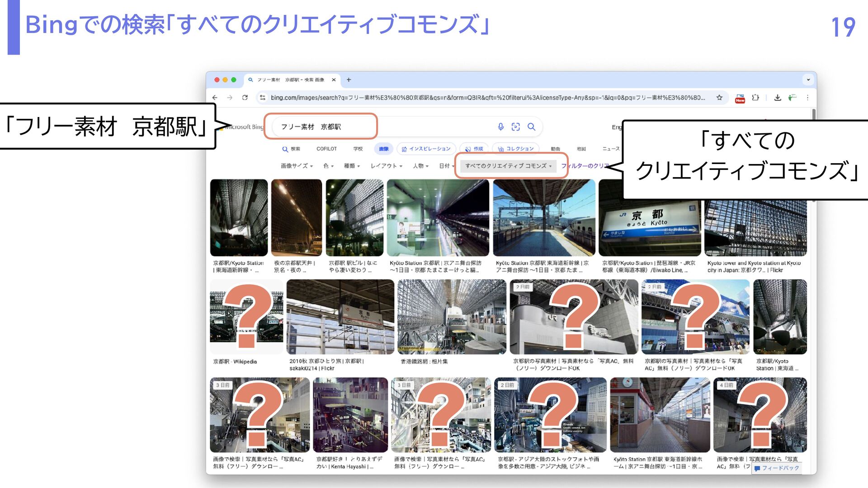Switch to the 動画 tab
The image size is (868, 488).
pos(555,149)
